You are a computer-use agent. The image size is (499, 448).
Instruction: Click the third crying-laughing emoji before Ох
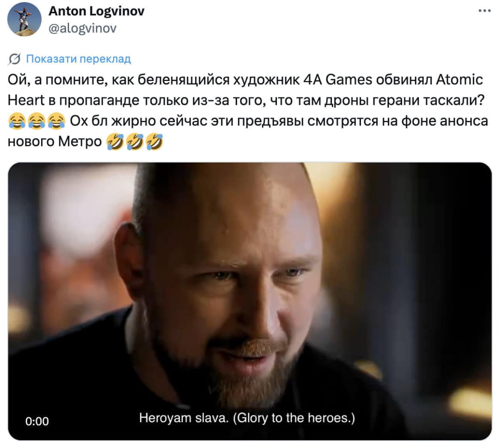(57, 121)
